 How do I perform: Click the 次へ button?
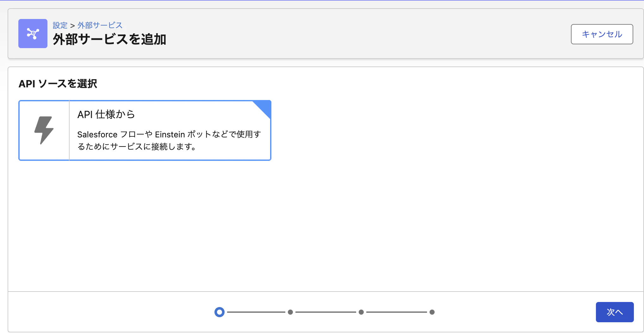pyautogui.click(x=615, y=312)
